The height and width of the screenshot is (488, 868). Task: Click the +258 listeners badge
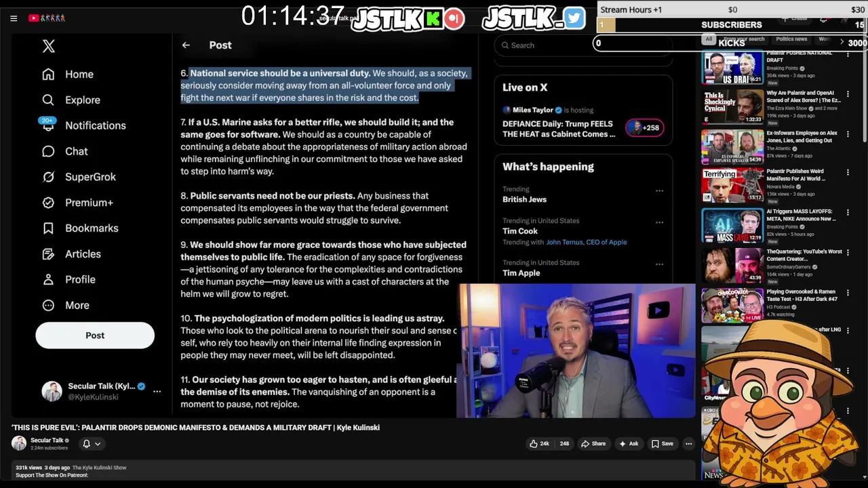point(644,127)
